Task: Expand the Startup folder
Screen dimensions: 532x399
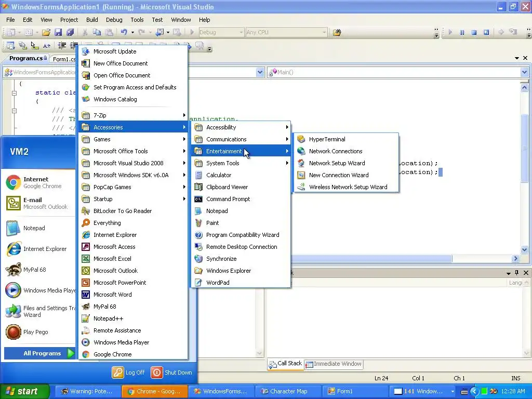Action: (134, 199)
